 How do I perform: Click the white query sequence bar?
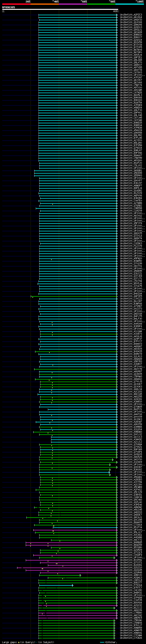60,9
